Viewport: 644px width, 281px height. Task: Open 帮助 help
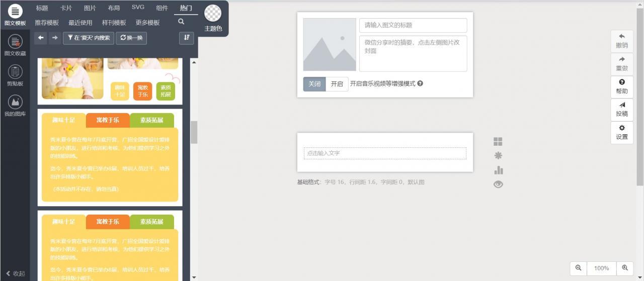pos(622,86)
